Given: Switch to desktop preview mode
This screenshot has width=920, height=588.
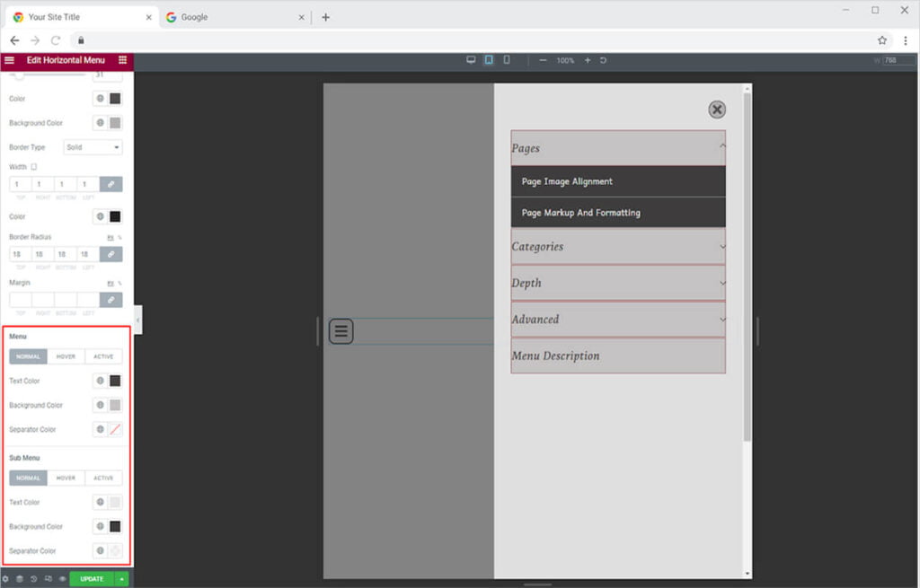Looking at the screenshot, I should point(470,60).
